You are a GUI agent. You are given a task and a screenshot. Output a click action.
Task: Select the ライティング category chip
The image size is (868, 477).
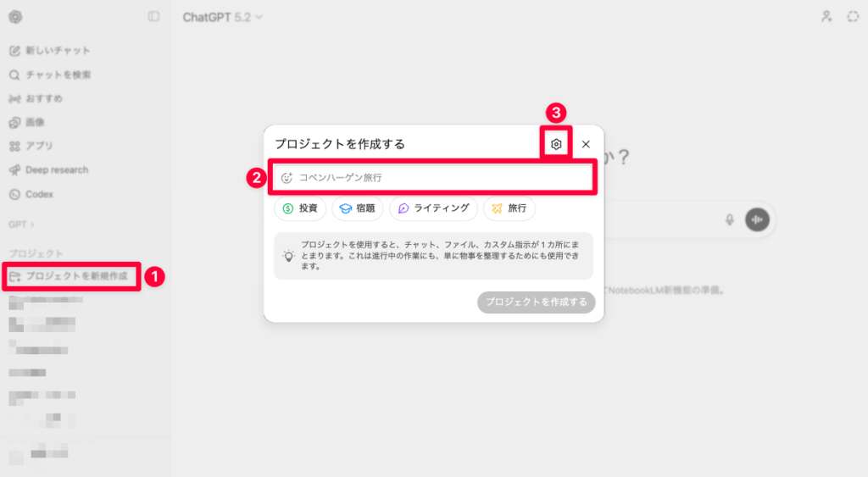pos(433,208)
